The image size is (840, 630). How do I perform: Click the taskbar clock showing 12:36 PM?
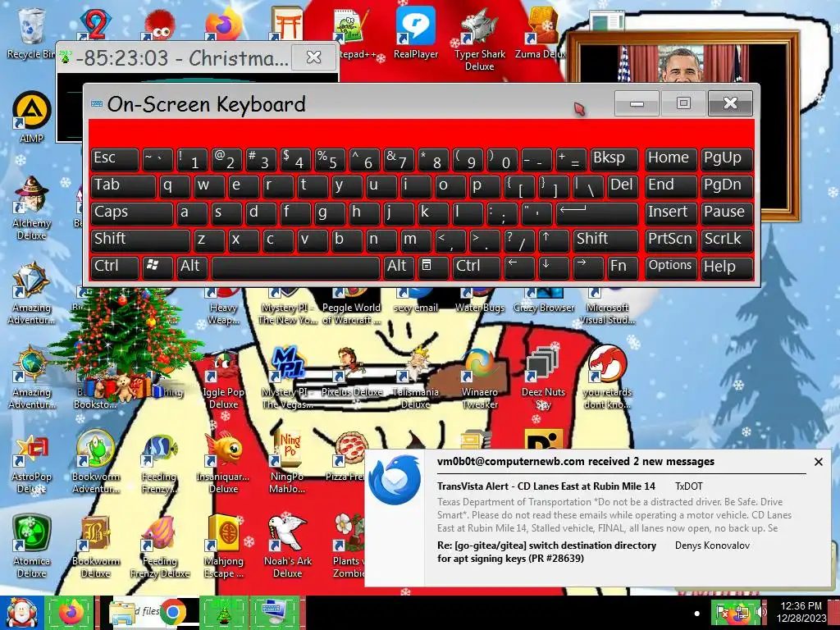coord(801,612)
